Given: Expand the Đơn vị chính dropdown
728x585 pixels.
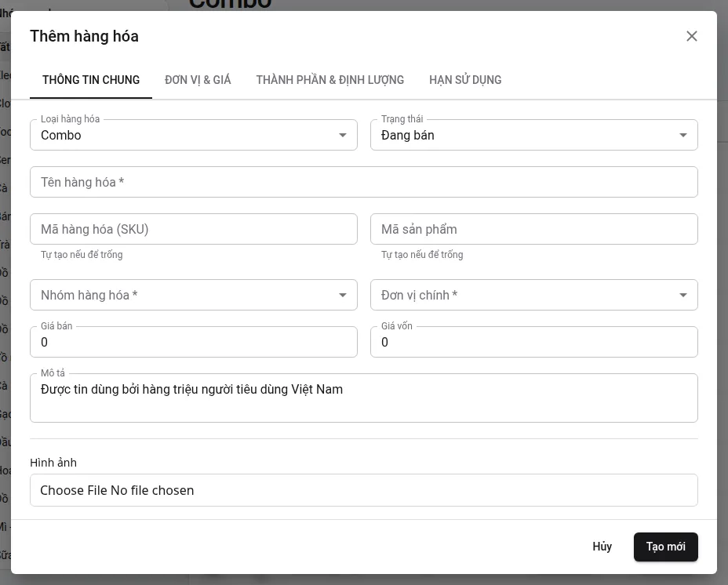Looking at the screenshot, I should (x=534, y=295).
